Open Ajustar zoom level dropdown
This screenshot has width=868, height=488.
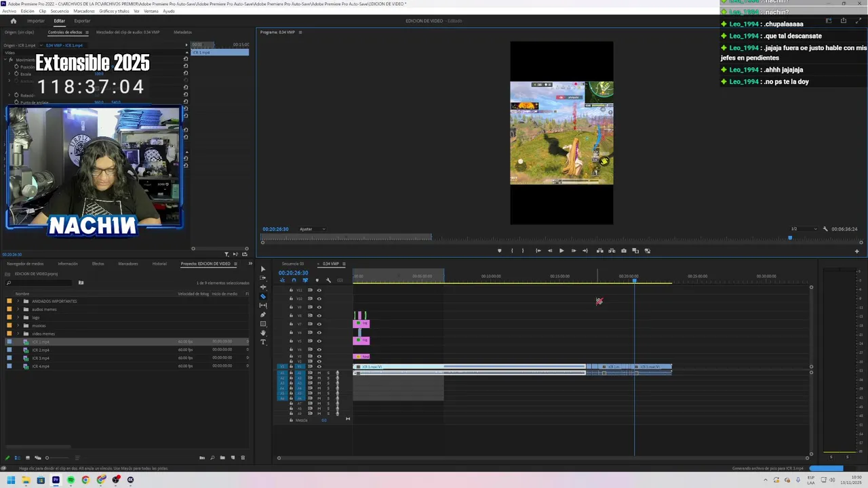coord(312,229)
